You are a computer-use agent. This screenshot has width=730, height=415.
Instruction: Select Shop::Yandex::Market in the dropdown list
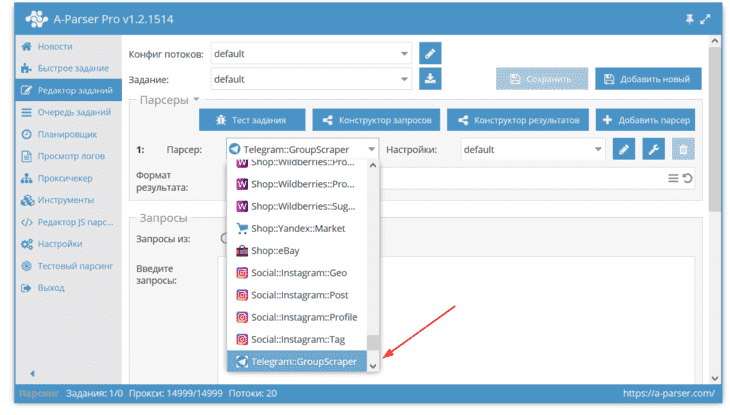[x=297, y=228]
